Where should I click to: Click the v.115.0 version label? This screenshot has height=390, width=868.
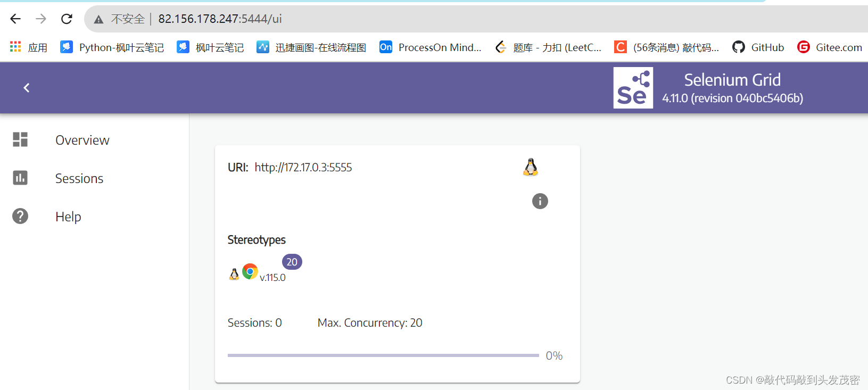pos(272,277)
